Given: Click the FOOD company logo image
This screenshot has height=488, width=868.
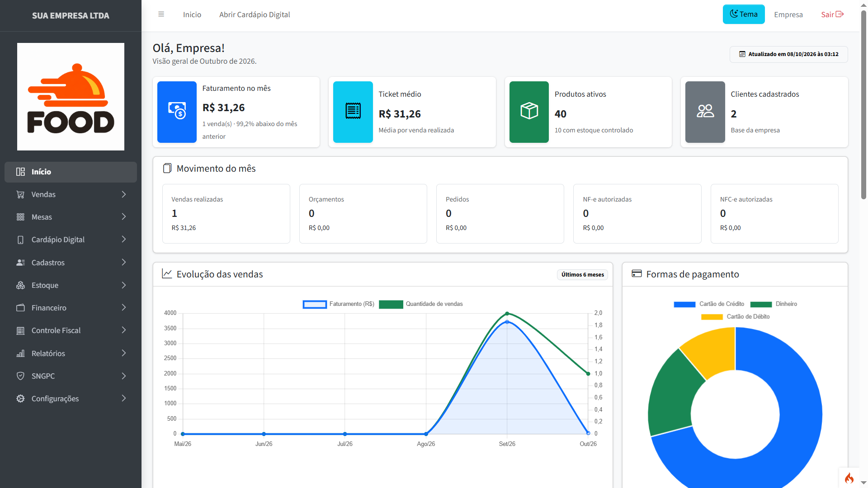Looking at the screenshot, I should tap(71, 97).
